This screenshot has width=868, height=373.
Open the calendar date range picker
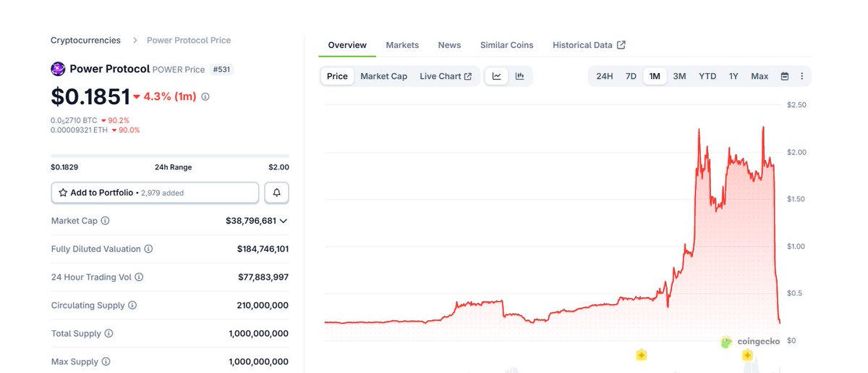coord(785,76)
